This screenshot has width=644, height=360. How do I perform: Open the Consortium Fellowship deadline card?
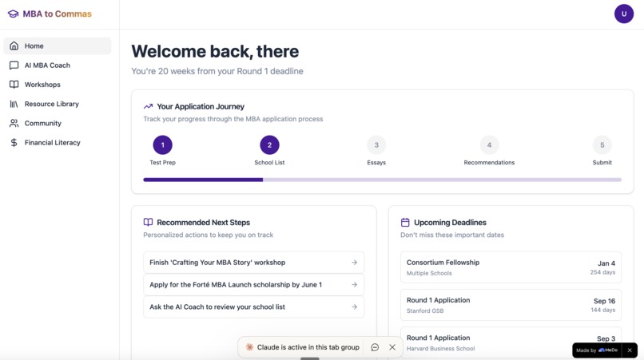coord(511,267)
